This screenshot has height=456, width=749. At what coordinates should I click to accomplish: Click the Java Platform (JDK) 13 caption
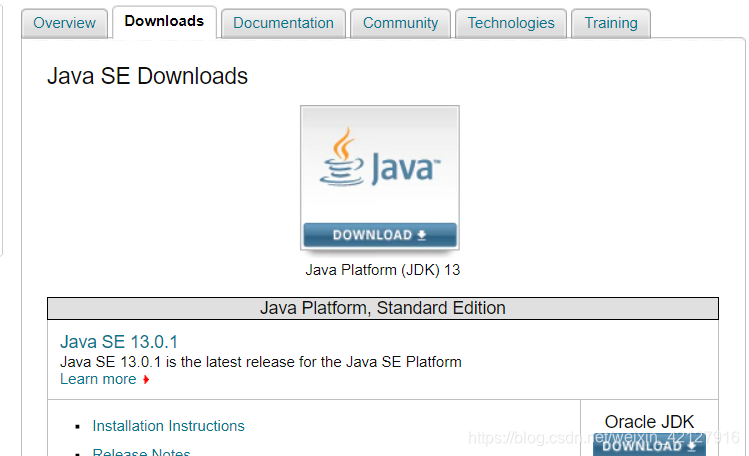coord(383,270)
